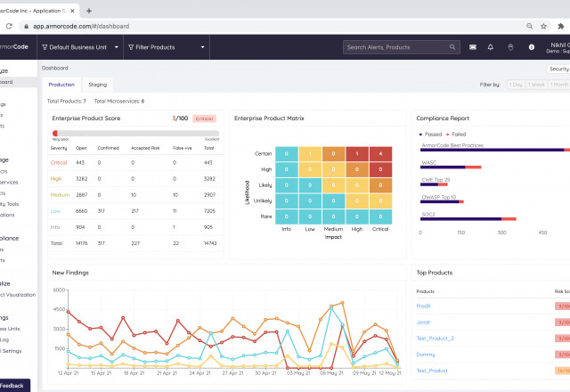Click the search magnifier icon in header
This screenshot has width=570, height=392.
pyautogui.click(x=452, y=47)
